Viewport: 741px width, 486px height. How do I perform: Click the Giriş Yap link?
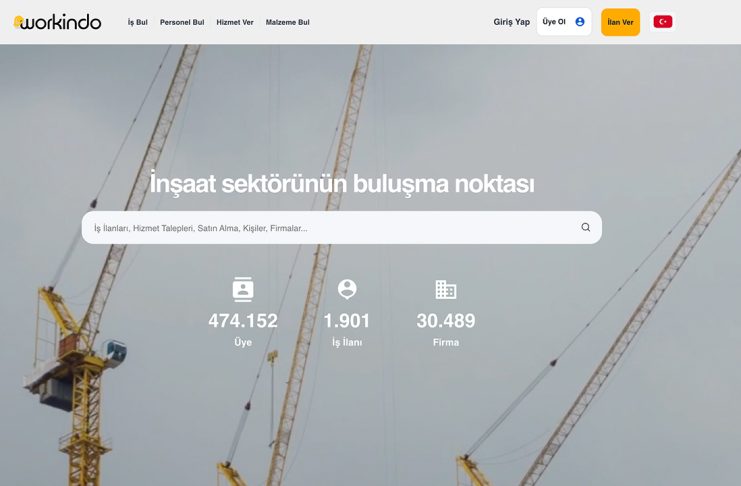coord(511,22)
